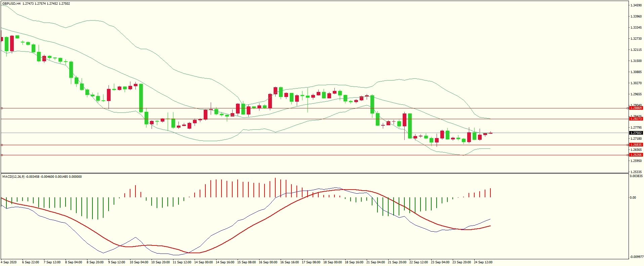Click the 1.32115 price axis label
Viewport: 644px width, 266px height.
636,50
